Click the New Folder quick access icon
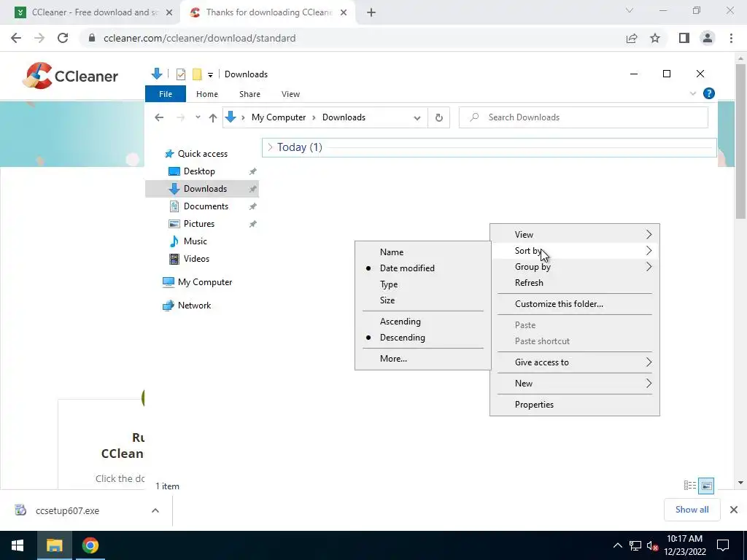Viewport: 747px width, 560px height. [197, 74]
